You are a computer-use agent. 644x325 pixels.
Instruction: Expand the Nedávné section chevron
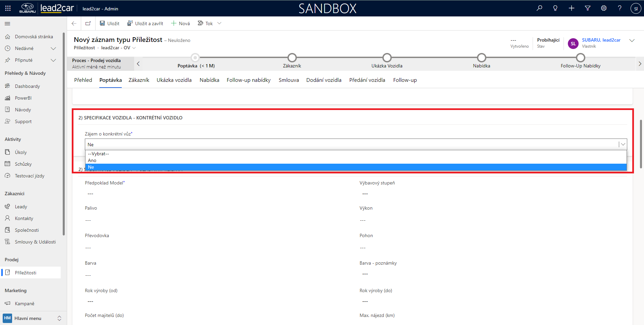click(x=53, y=49)
